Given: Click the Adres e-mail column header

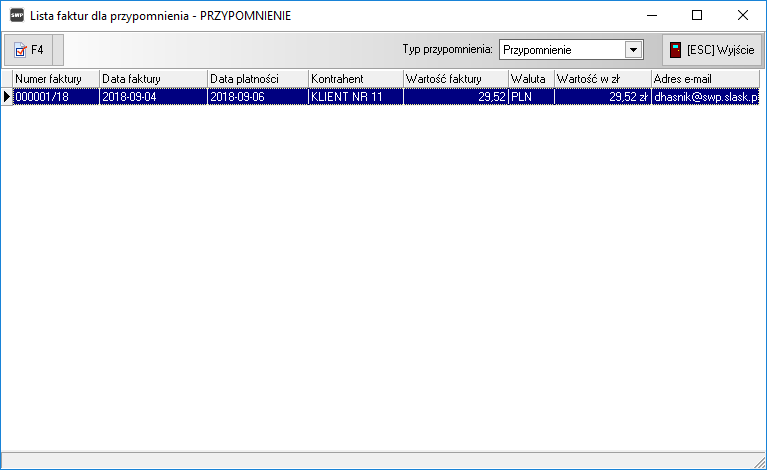Looking at the screenshot, I should [704, 79].
